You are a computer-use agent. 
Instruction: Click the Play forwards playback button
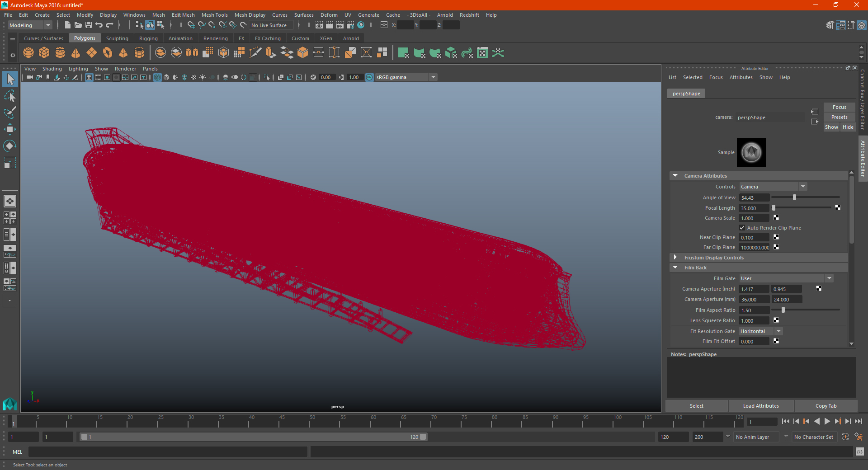827,421
